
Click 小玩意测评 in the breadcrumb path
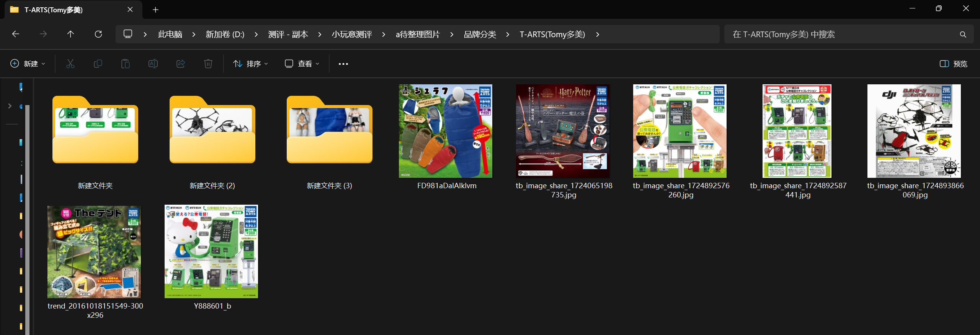pyautogui.click(x=352, y=34)
